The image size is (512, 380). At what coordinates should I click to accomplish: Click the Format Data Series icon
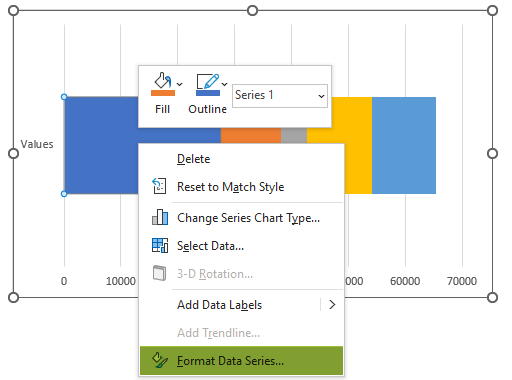[x=160, y=360]
